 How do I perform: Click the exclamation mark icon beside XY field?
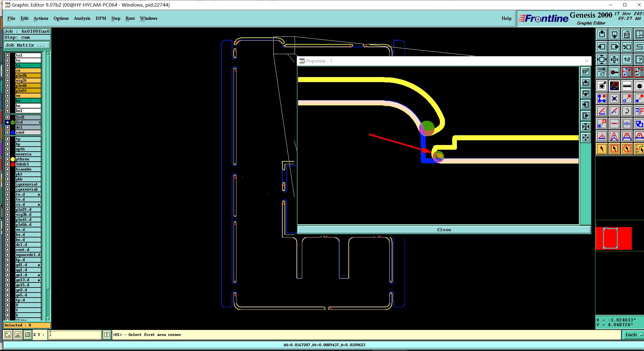coord(107,335)
